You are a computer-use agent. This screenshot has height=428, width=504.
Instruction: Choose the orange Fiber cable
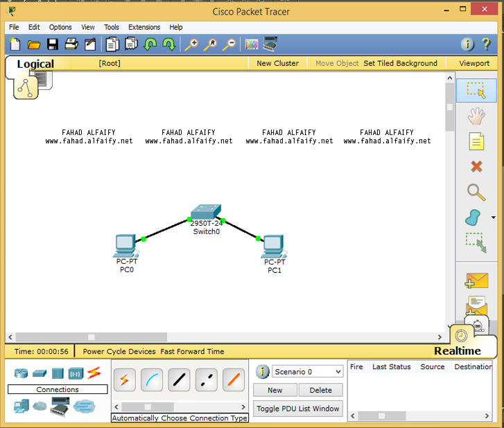pos(234,380)
